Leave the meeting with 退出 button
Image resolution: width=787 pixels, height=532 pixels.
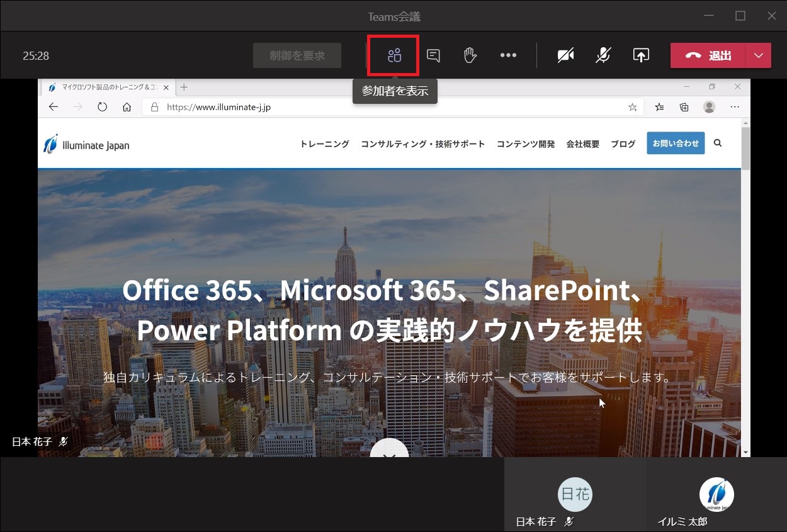pyautogui.click(x=708, y=55)
